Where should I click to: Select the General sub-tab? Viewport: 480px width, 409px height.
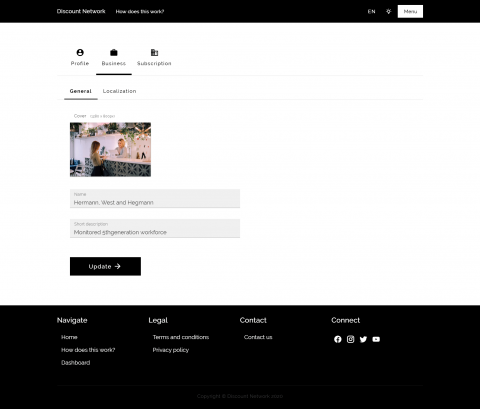(x=81, y=91)
